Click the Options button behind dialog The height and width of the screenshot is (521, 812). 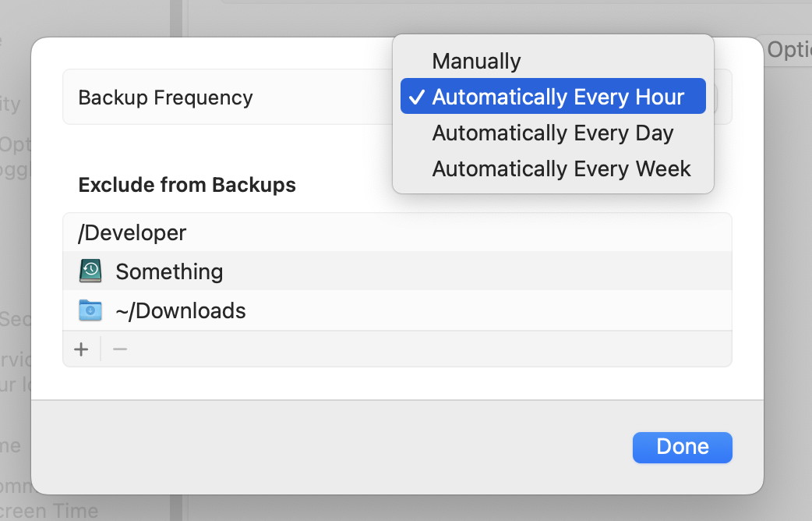coord(789,51)
